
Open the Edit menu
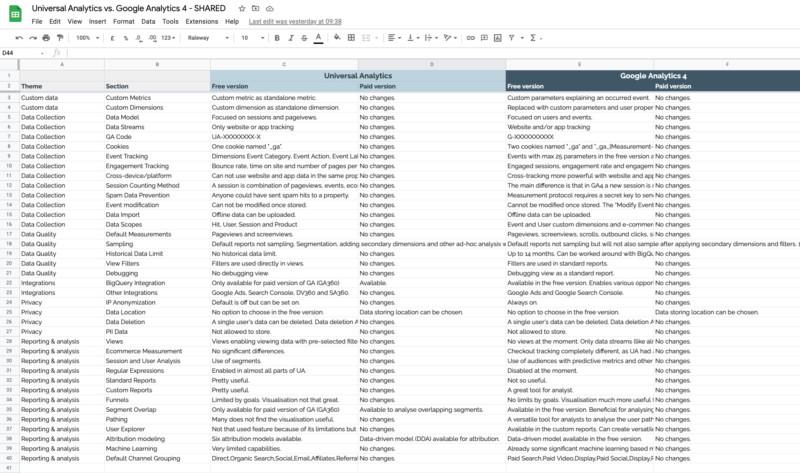tap(55, 21)
